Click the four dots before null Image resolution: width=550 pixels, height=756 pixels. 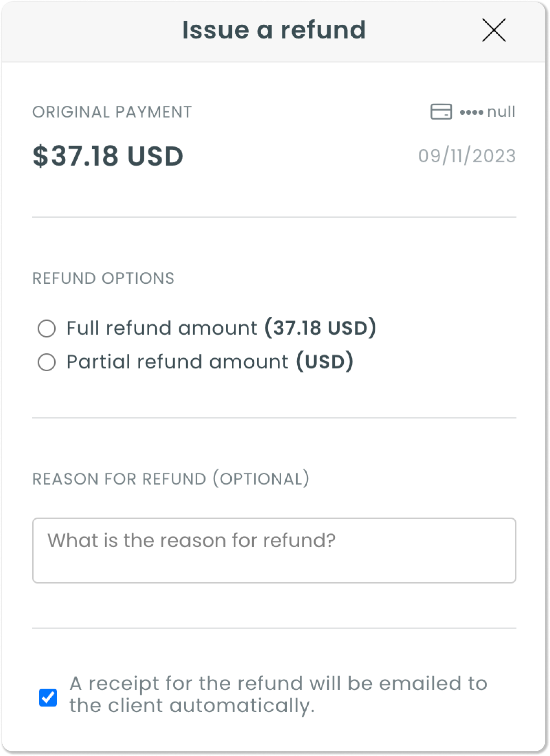(x=472, y=112)
